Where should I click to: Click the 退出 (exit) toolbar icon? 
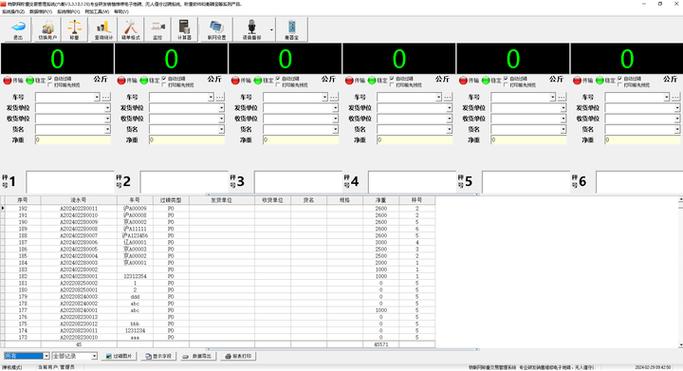pos(17,30)
